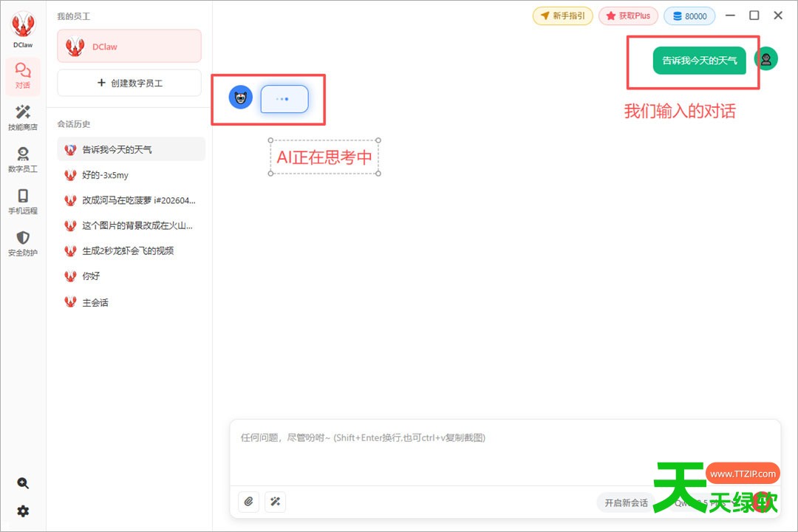
Task: Go to the 数字员工 section
Action: tap(23, 160)
